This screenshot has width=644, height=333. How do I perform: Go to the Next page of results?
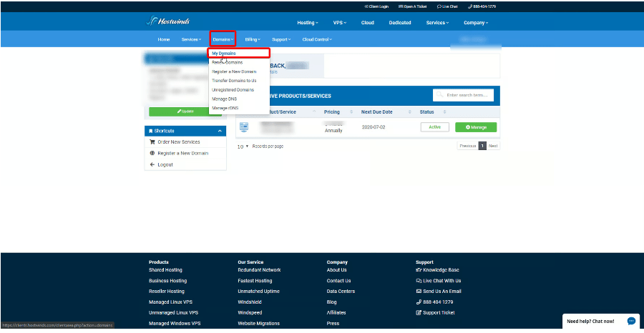point(493,146)
